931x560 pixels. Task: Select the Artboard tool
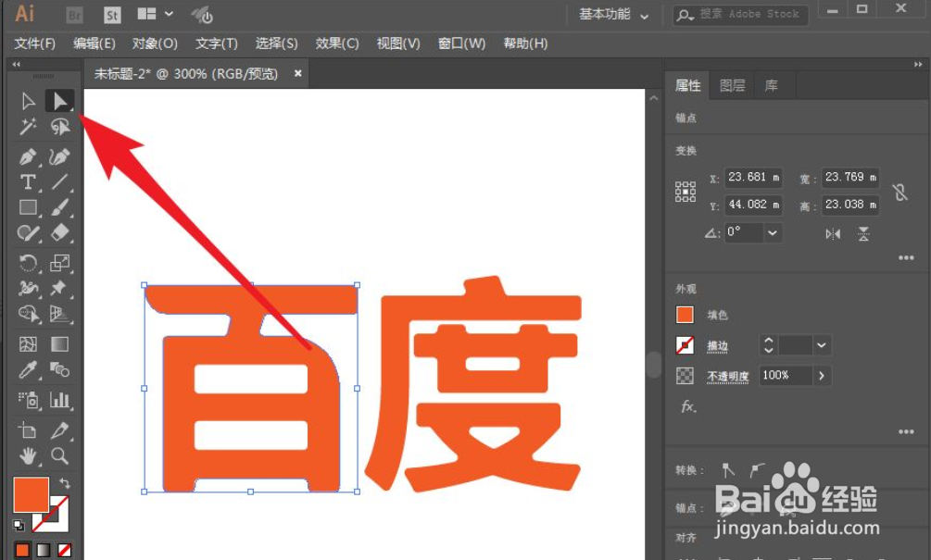tap(28, 430)
